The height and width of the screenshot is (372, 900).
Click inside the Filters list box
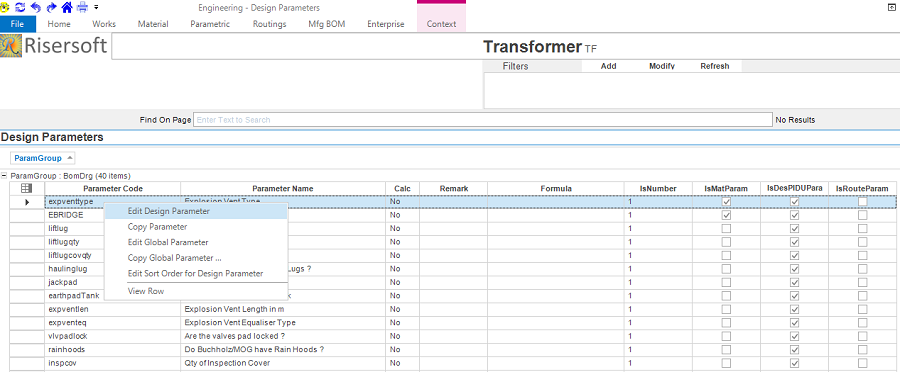pos(691,91)
